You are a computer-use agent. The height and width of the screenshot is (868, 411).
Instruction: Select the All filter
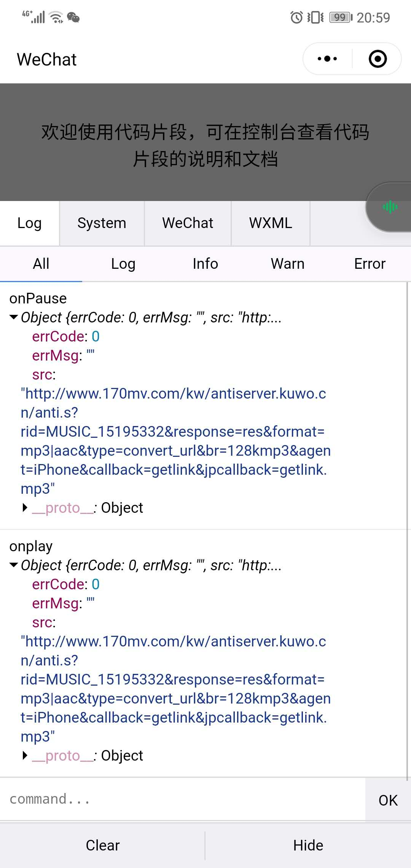tap(41, 264)
